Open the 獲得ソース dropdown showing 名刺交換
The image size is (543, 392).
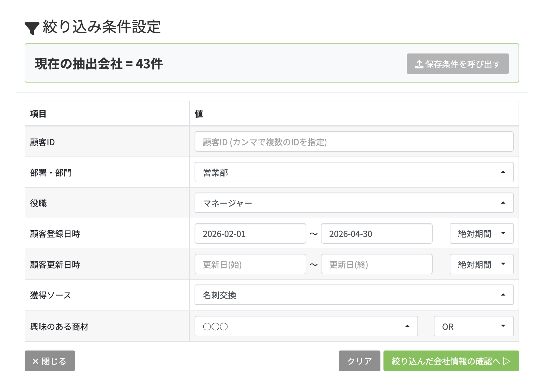[x=354, y=295]
